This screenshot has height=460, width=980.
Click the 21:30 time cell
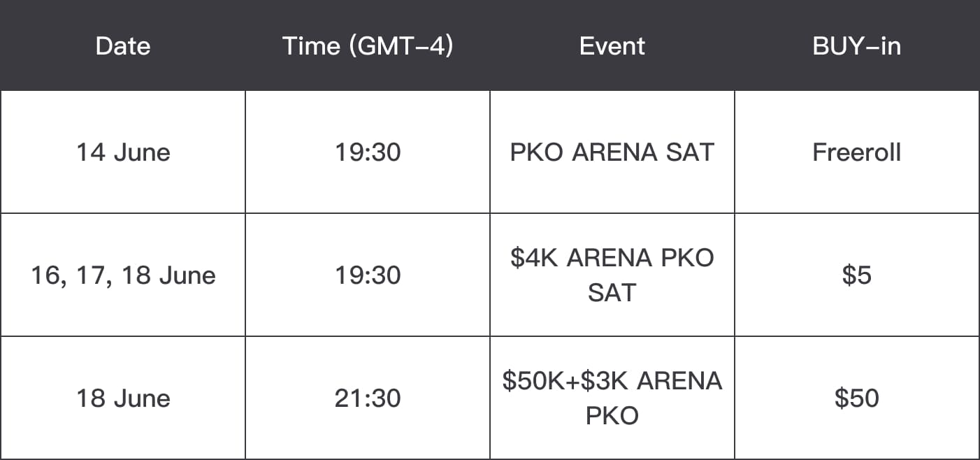pos(368,398)
